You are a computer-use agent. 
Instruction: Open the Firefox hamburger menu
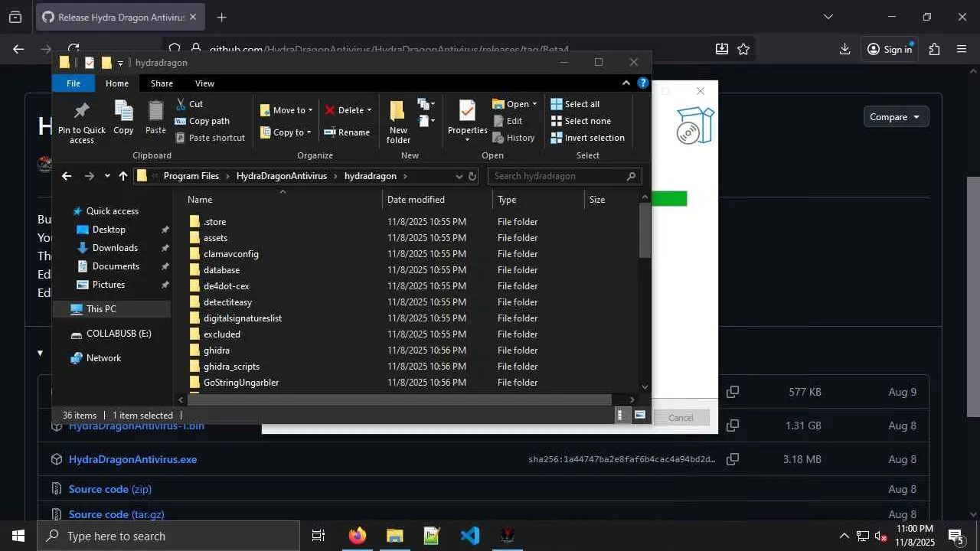pyautogui.click(x=962, y=49)
